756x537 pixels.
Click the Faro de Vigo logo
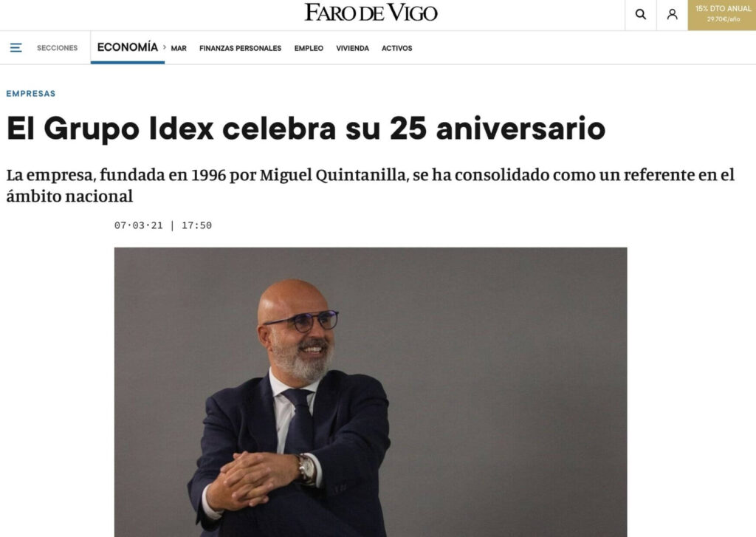click(371, 13)
